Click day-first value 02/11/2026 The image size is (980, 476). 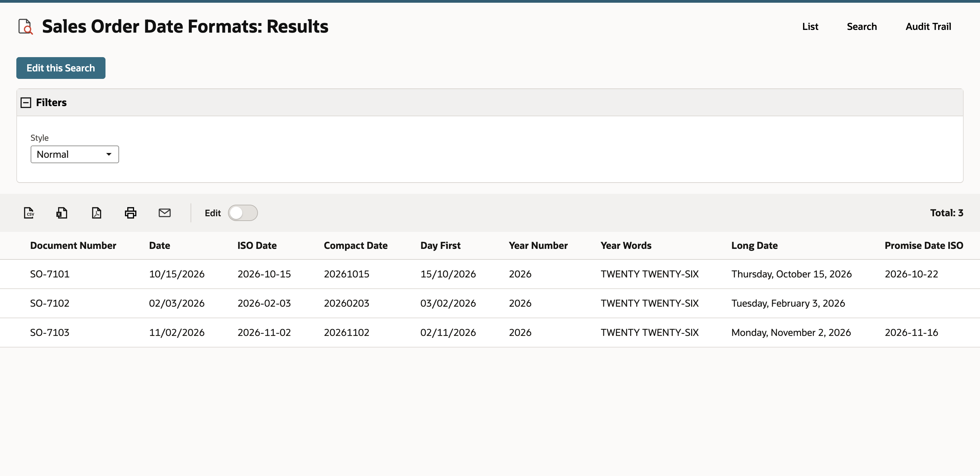448,333
